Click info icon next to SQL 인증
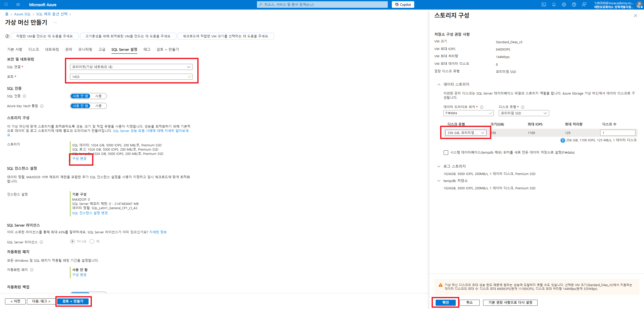The image size is (644, 309). click(x=24, y=96)
